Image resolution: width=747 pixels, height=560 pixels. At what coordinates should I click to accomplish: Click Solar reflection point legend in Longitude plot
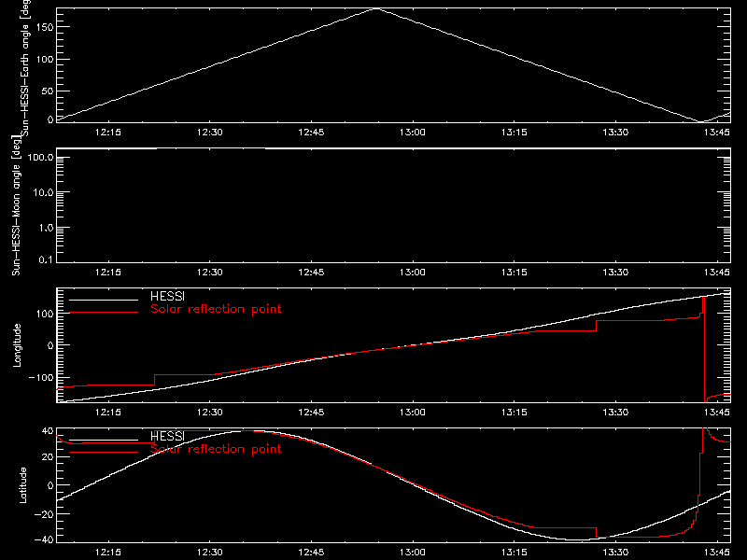tap(216, 309)
